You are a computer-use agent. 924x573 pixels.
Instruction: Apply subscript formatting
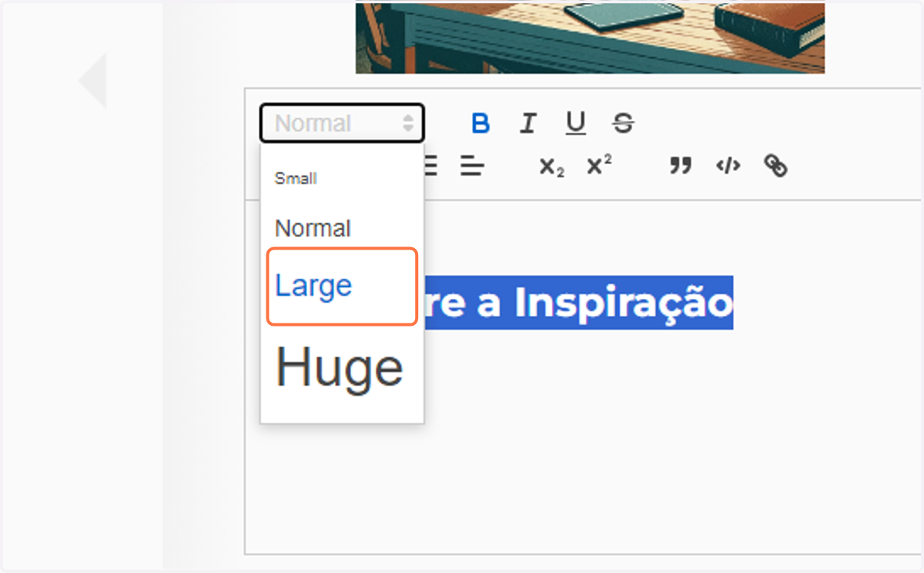[551, 166]
